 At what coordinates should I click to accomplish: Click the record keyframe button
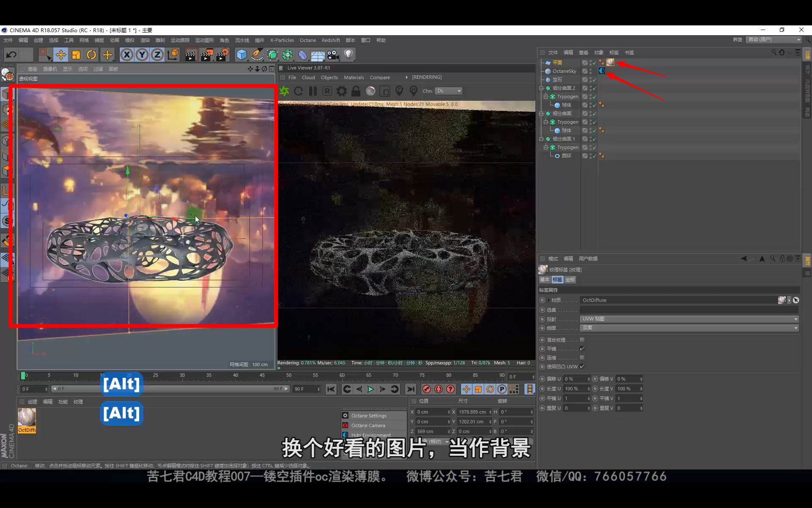[x=427, y=389]
